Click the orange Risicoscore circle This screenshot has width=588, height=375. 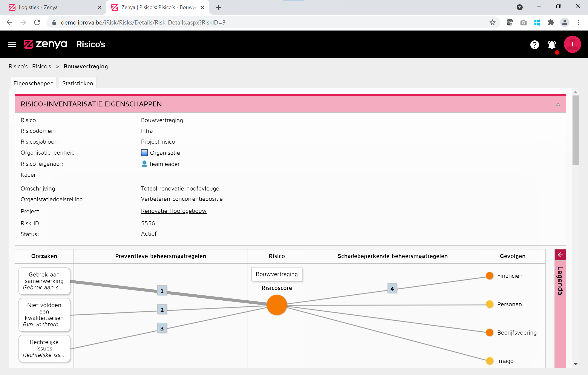[276, 305]
